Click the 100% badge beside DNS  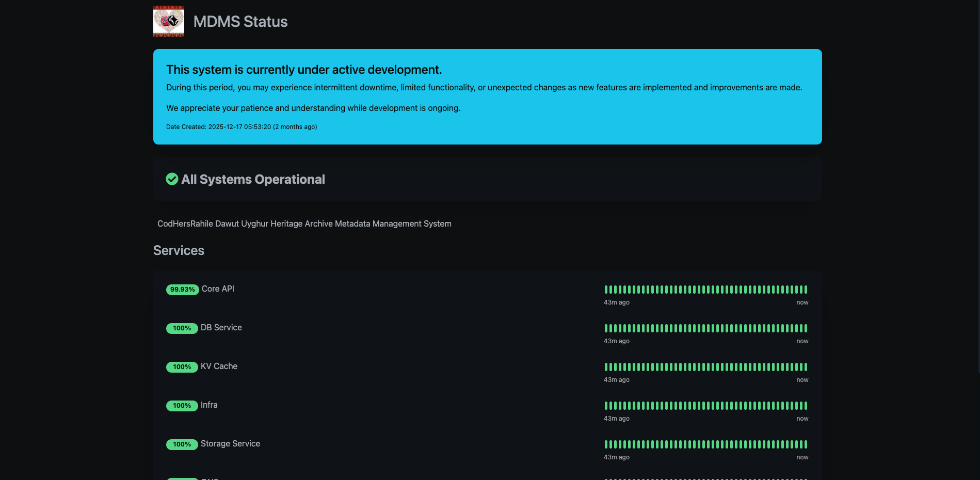pos(182,478)
